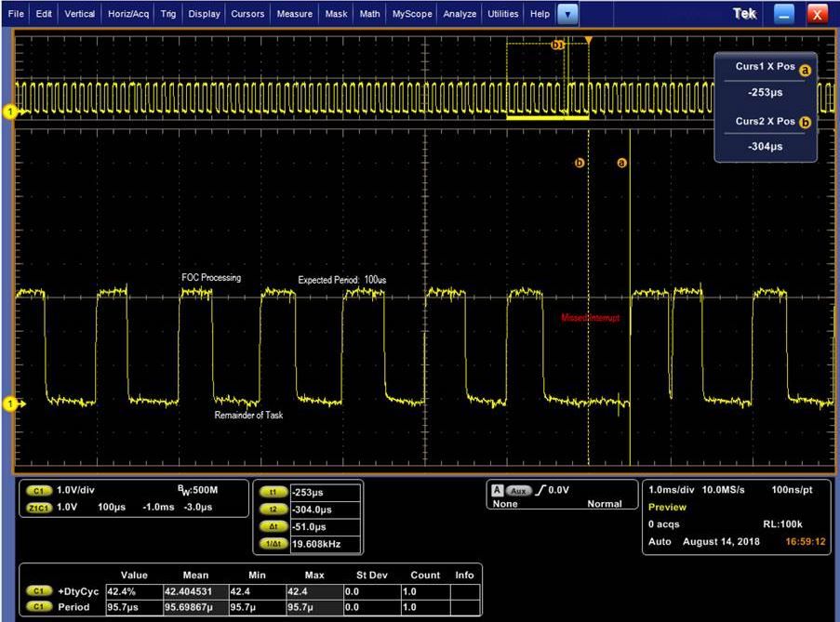840x622 pixels.
Task: Open the Vertical menu
Action: [x=79, y=14]
